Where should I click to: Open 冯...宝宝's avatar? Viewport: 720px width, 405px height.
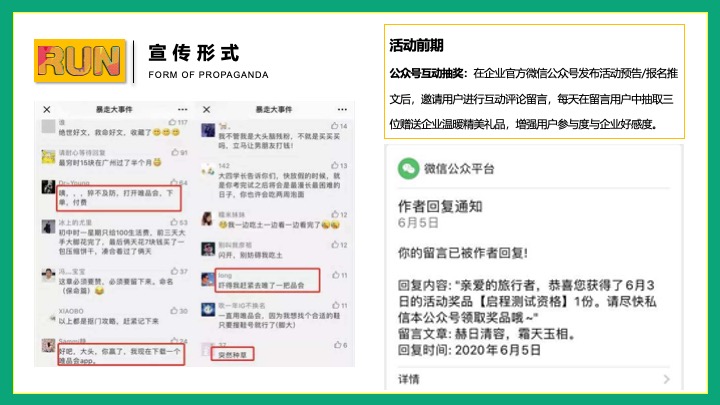[x=48, y=275]
